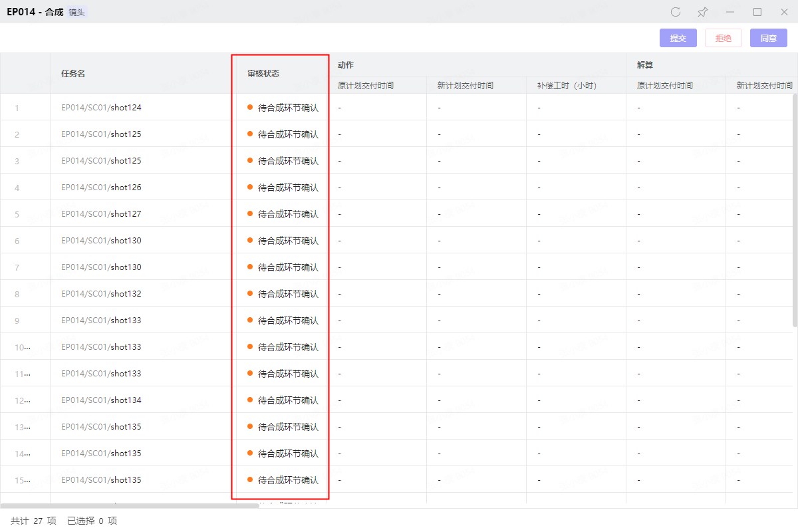
Task: Click the orange status dot for shot132
Action: tap(250, 293)
